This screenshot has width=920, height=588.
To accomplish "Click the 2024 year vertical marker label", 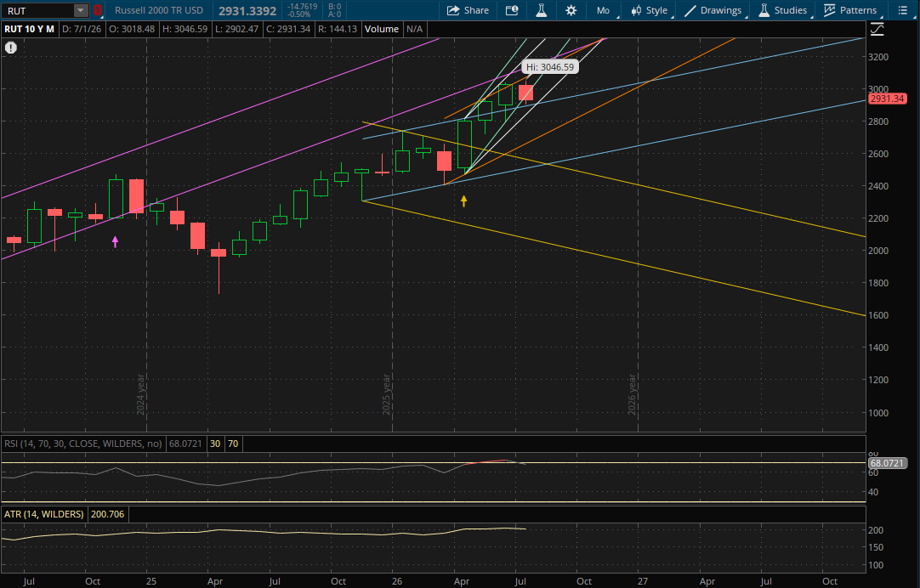I will point(141,394).
